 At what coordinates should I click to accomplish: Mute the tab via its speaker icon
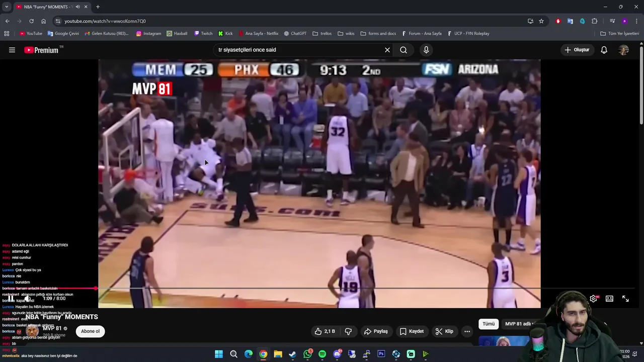[x=77, y=7]
